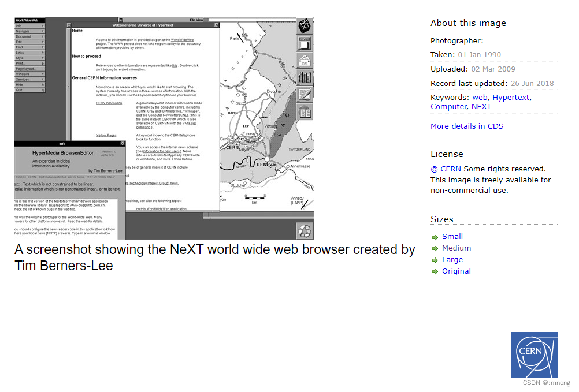Click 'Record last updated: 26 Jun 2018'
The width and height of the screenshot is (579, 392).
tap(492, 83)
